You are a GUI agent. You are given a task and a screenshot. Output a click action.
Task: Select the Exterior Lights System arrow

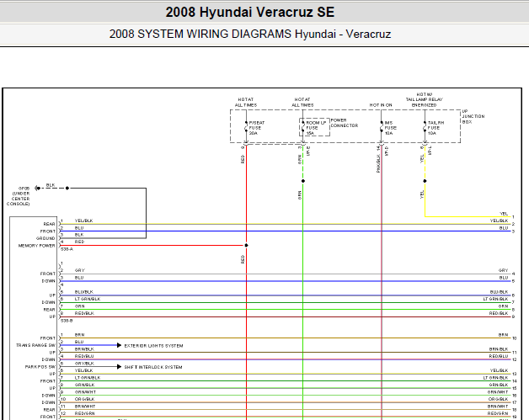click(x=119, y=345)
